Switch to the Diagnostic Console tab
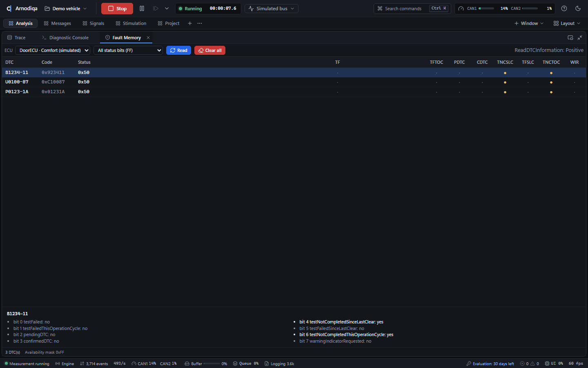 click(x=65, y=38)
